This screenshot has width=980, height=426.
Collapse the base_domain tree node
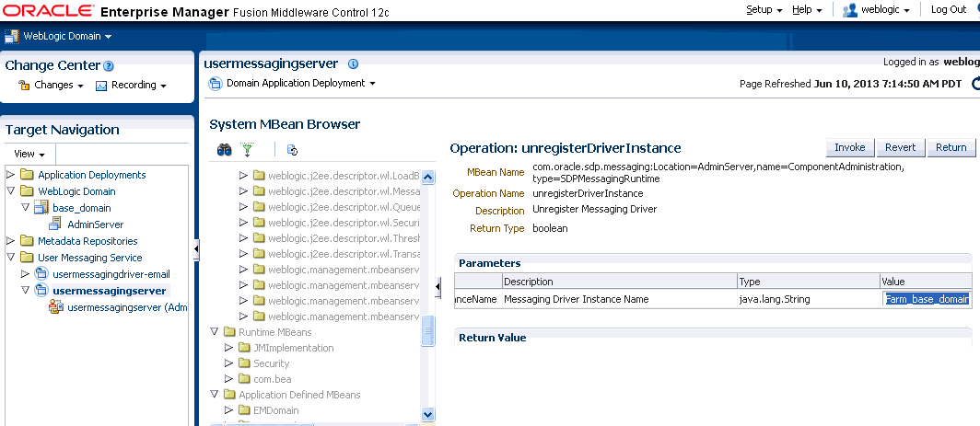(25, 207)
